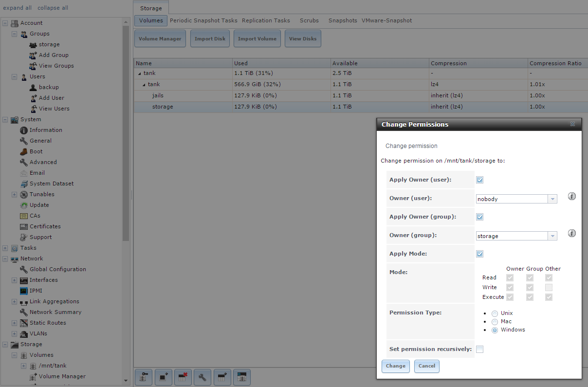The width and height of the screenshot is (588, 387).
Task: Click info icon beside Owner (group) field
Action: point(572,233)
